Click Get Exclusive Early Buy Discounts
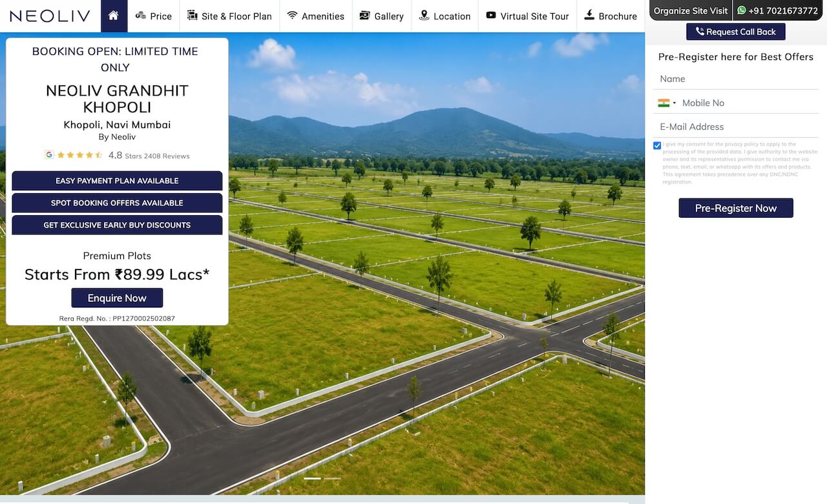This screenshot has height=504, width=827. [x=117, y=225]
